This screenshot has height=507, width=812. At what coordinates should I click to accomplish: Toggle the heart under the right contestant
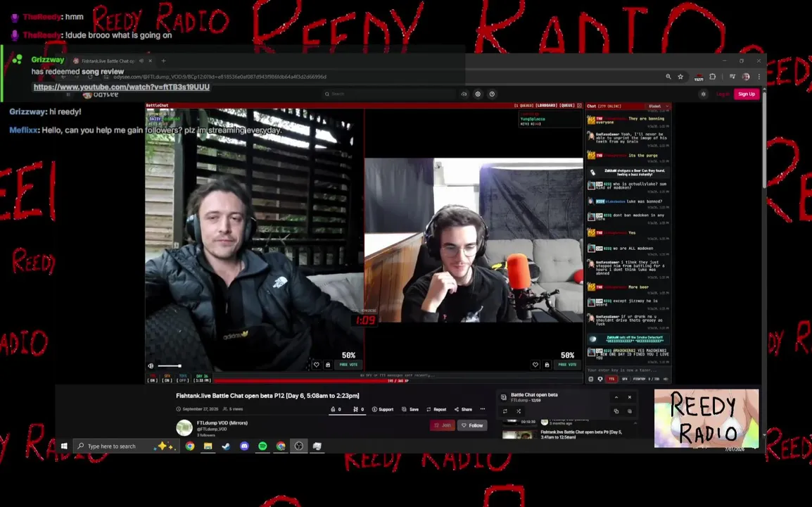pos(535,365)
